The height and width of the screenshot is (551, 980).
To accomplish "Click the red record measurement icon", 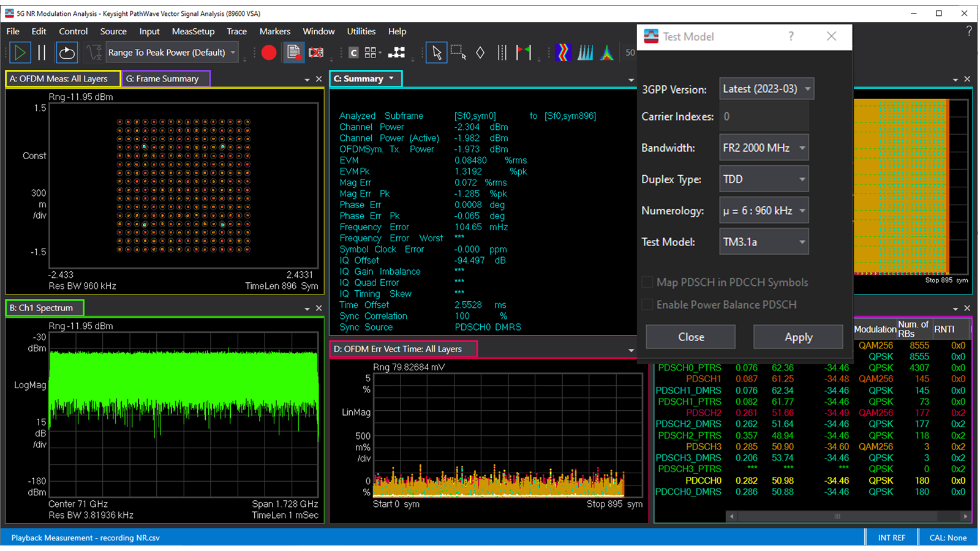I will click(269, 52).
